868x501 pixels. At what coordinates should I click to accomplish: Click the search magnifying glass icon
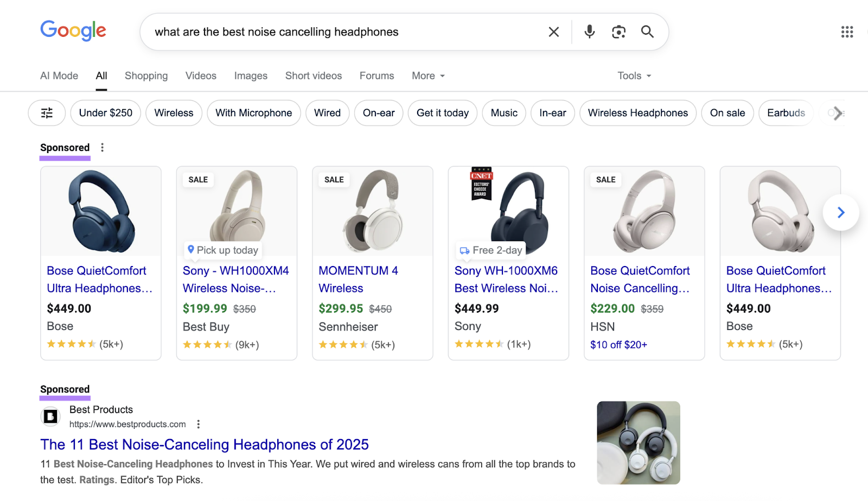(647, 31)
